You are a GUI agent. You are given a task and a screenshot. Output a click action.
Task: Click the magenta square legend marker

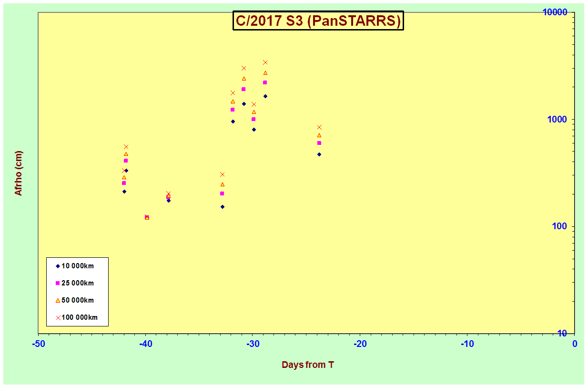click(x=58, y=283)
